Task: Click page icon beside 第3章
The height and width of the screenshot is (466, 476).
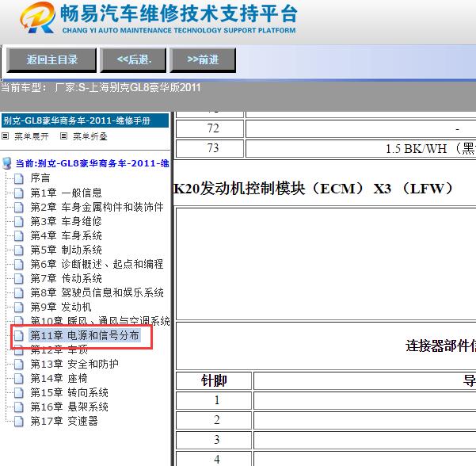Action: [x=19, y=221]
